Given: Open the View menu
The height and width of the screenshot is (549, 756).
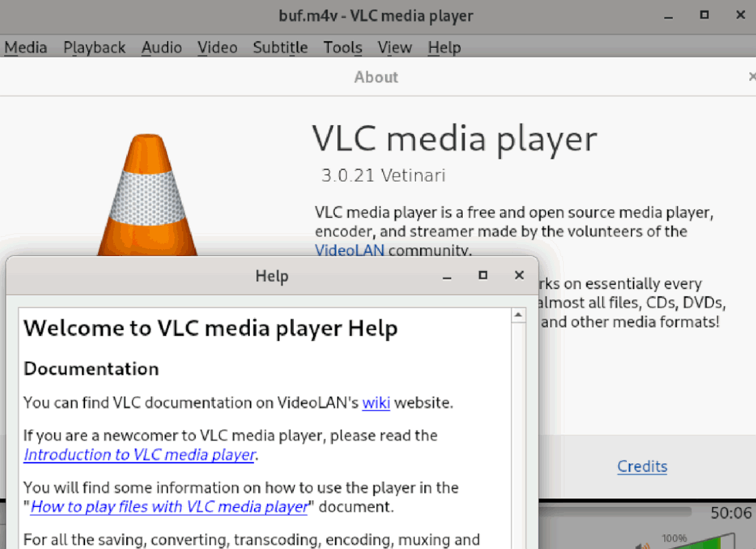Looking at the screenshot, I should (395, 47).
